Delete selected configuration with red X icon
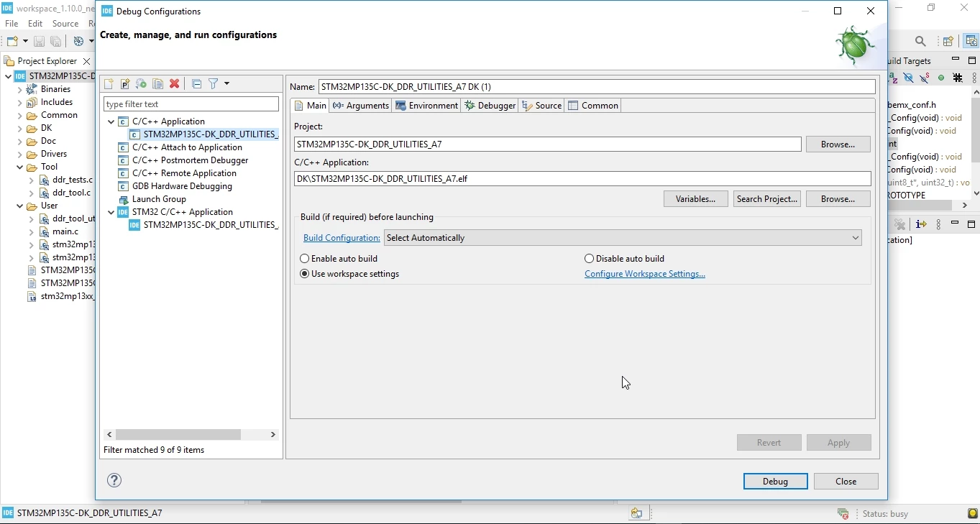The image size is (980, 524). [x=174, y=84]
